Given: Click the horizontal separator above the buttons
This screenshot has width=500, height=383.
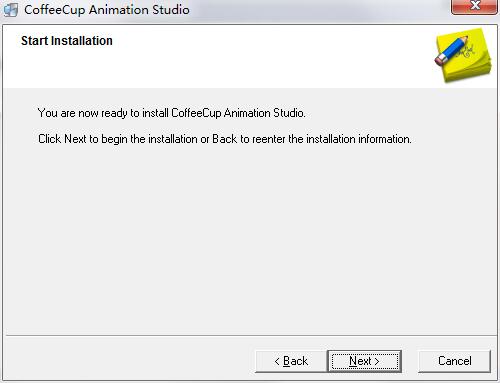Looking at the screenshot, I should point(251,335).
